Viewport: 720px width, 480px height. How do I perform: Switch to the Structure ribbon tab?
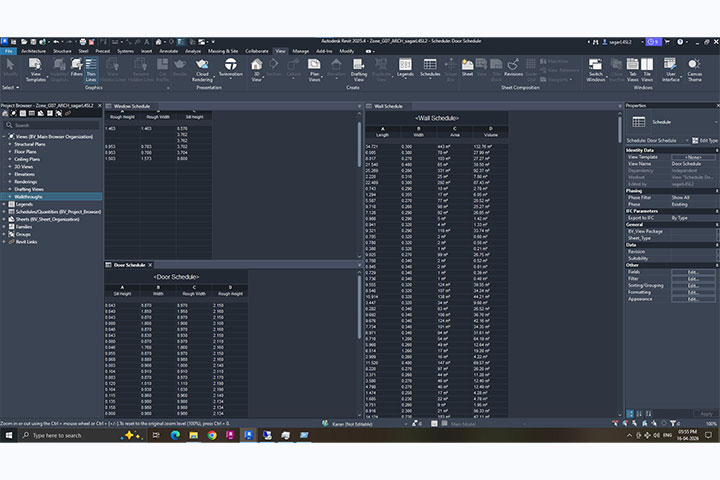[62, 51]
